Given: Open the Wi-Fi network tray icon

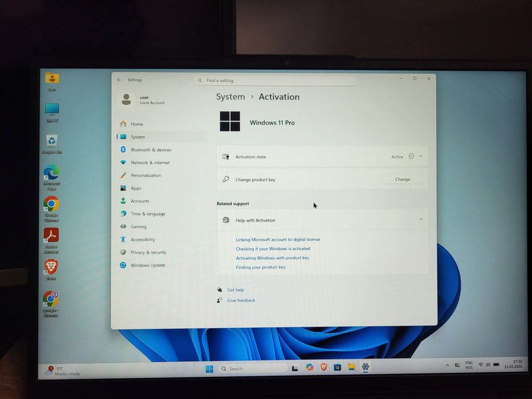Looking at the screenshot, I should click(x=481, y=365).
